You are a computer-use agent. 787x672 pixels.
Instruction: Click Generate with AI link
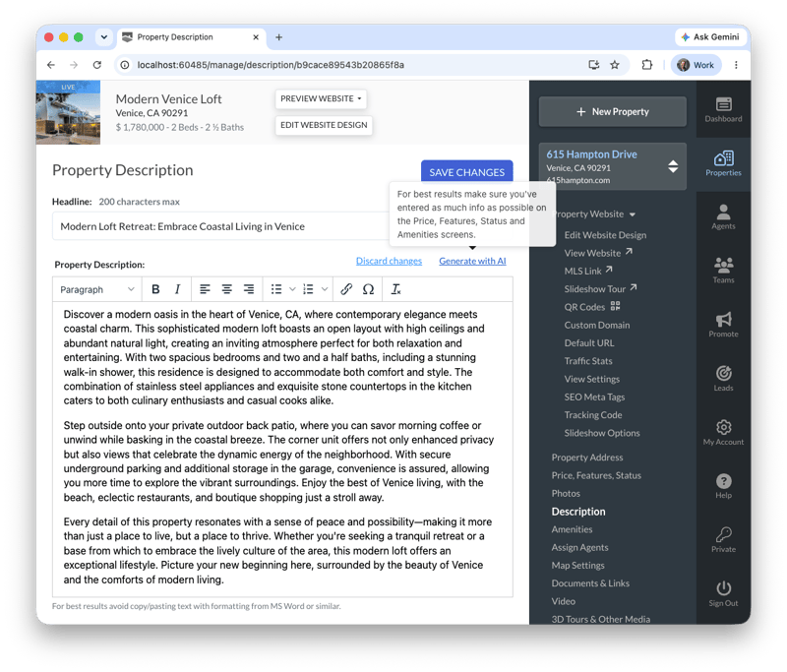[x=472, y=261]
